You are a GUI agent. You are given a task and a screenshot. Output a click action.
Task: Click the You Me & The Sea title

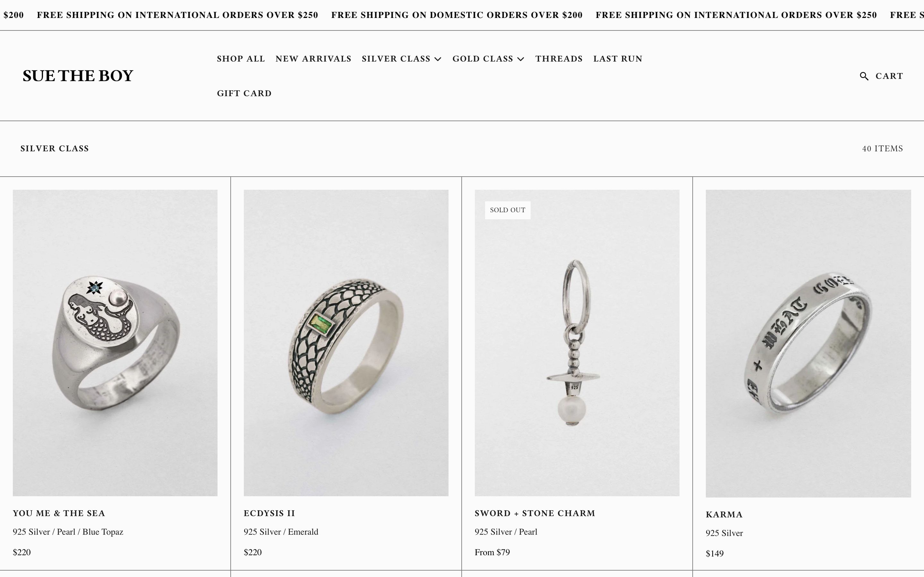pyautogui.click(x=59, y=513)
